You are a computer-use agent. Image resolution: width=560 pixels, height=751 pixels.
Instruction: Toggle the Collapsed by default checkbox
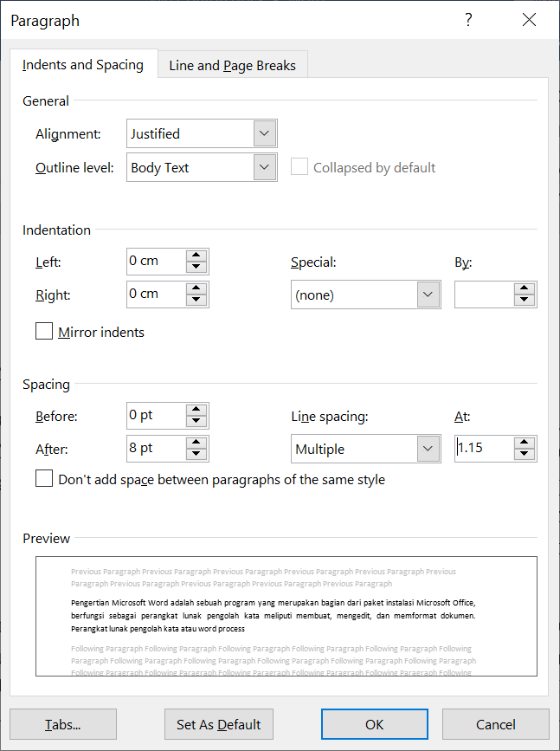click(x=299, y=166)
